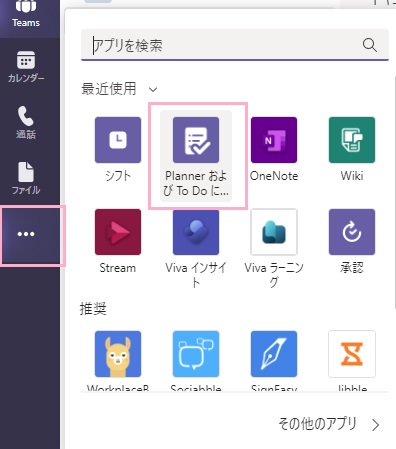The width and height of the screenshot is (396, 449).
Task: Open the Stream app
Action: pos(118,241)
